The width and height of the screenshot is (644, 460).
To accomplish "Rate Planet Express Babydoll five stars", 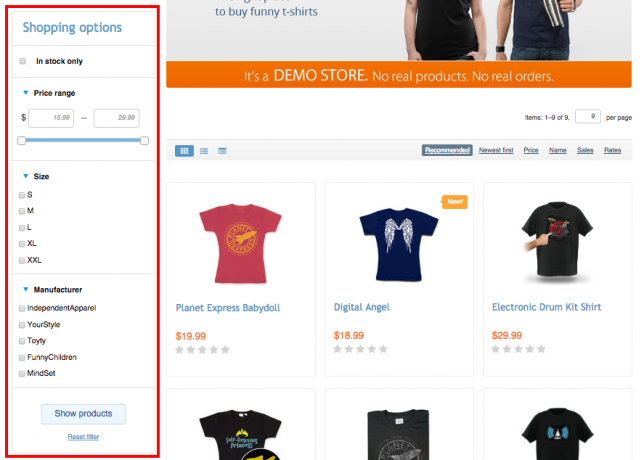I will (225, 350).
